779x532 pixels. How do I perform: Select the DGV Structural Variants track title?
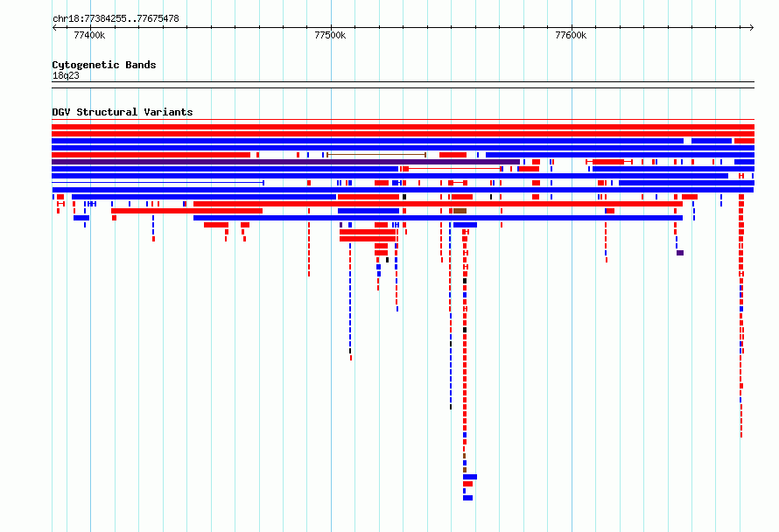click(x=123, y=112)
